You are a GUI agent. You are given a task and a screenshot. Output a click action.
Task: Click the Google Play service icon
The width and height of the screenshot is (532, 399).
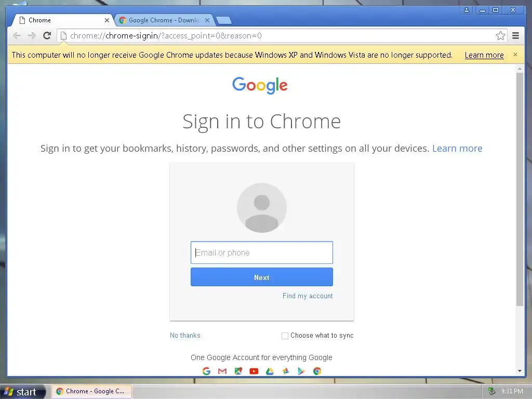pyautogui.click(x=301, y=371)
